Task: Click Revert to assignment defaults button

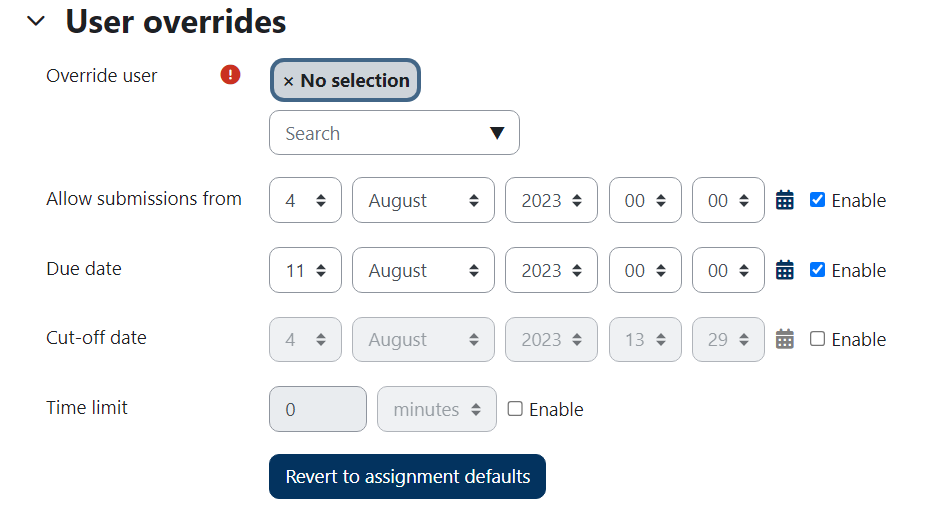Action: click(x=407, y=477)
